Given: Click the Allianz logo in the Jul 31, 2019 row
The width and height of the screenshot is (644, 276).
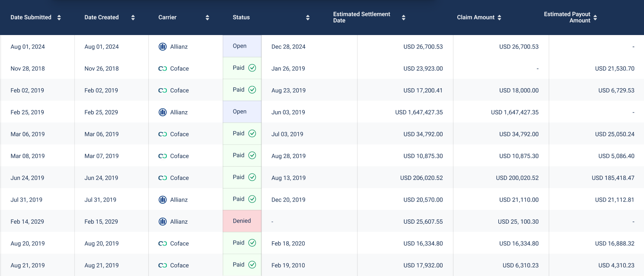Looking at the screenshot, I should (163, 199).
